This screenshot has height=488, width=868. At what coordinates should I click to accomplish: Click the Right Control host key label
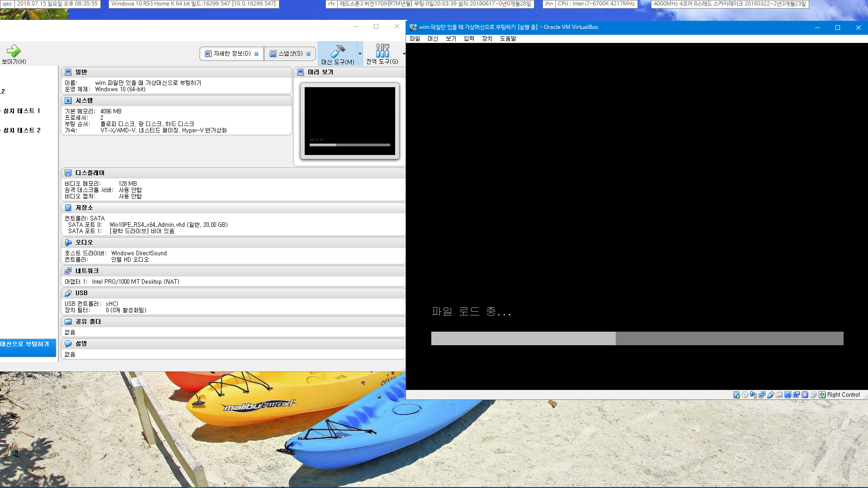(x=844, y=394)
